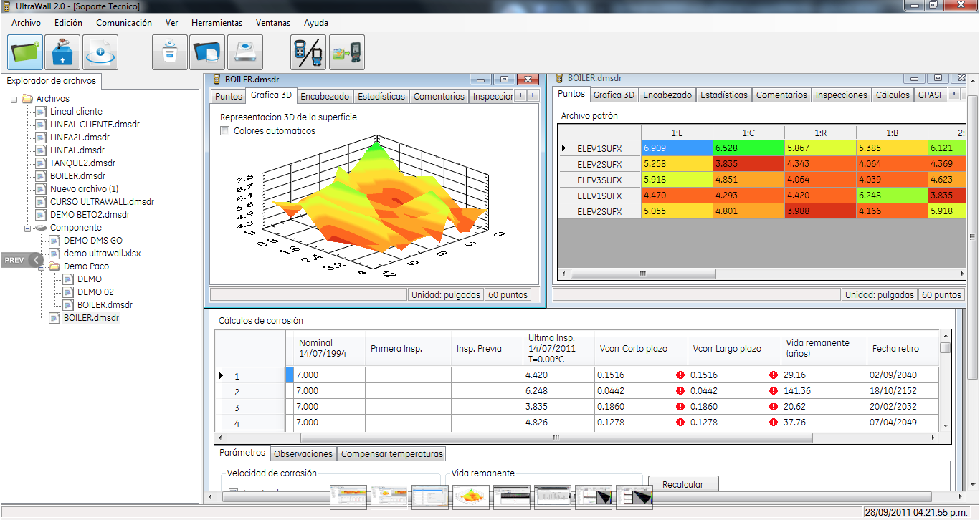Click the red cell with value 3.988
The height and width of the screenshot is (520, 980).
(820, 211)
